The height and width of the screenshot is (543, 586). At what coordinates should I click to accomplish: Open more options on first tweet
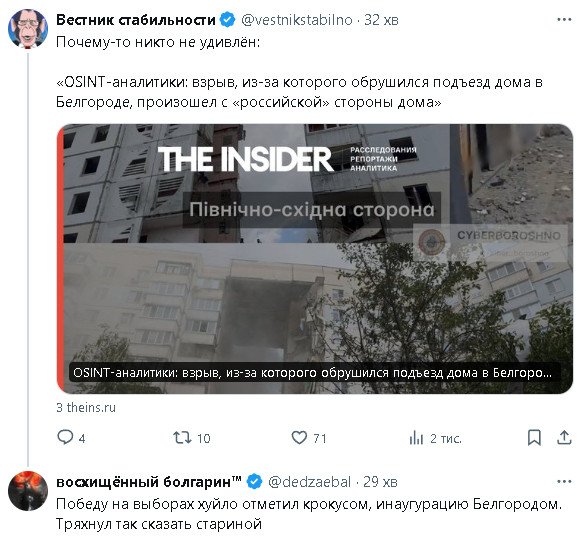coord(564,19)
